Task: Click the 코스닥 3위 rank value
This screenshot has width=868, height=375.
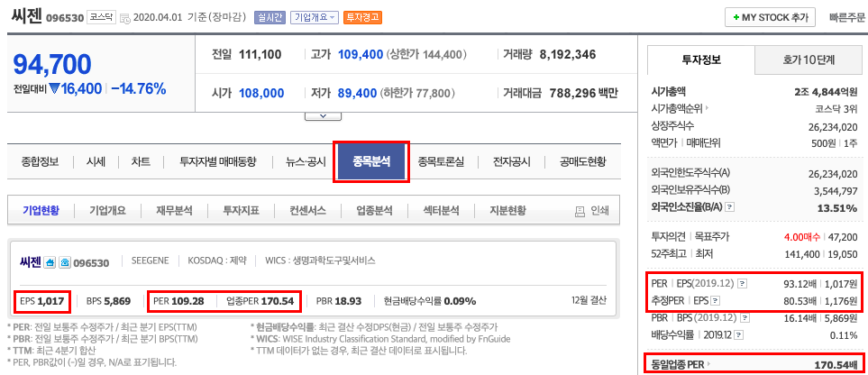Action: pyautogui.click(x=836, y=108)
